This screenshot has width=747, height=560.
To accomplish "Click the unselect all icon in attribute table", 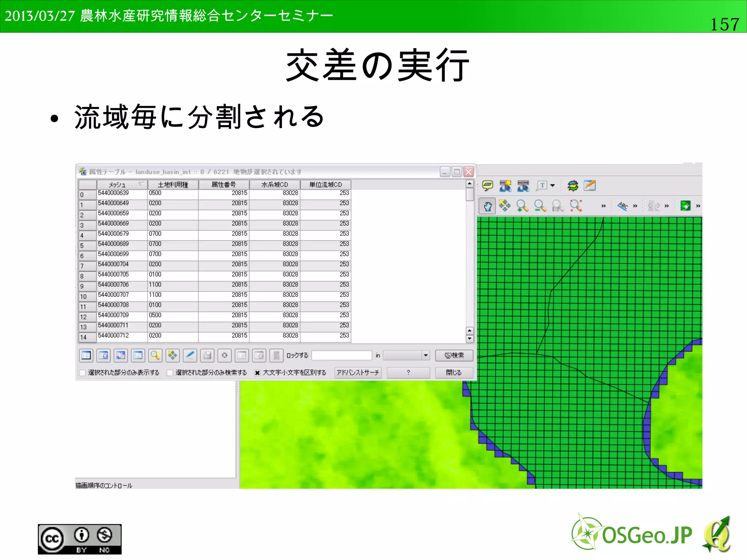I will coord(86,355).
